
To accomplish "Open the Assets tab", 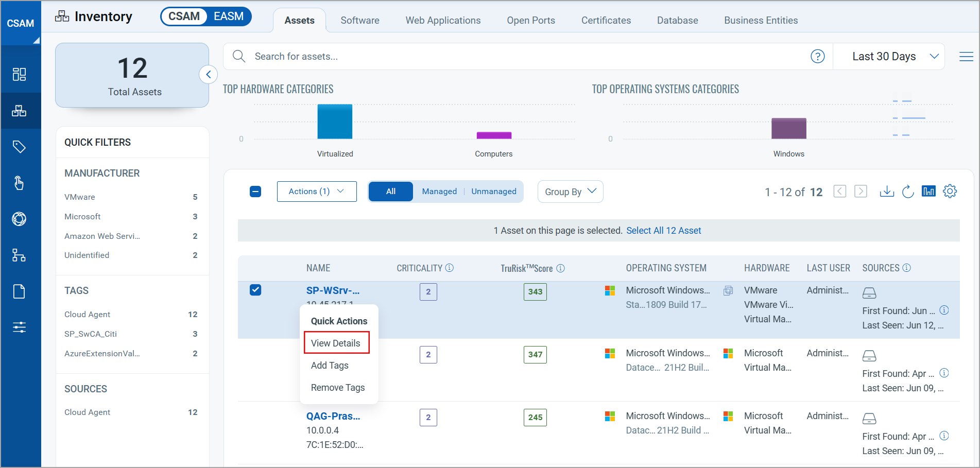I will point(300,20).
